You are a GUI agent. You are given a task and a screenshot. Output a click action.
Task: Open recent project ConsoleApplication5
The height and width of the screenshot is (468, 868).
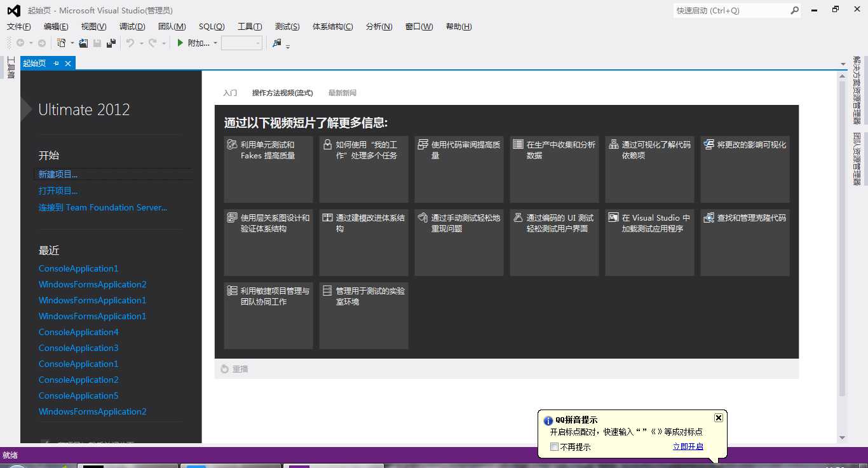[x=79, y=396]
